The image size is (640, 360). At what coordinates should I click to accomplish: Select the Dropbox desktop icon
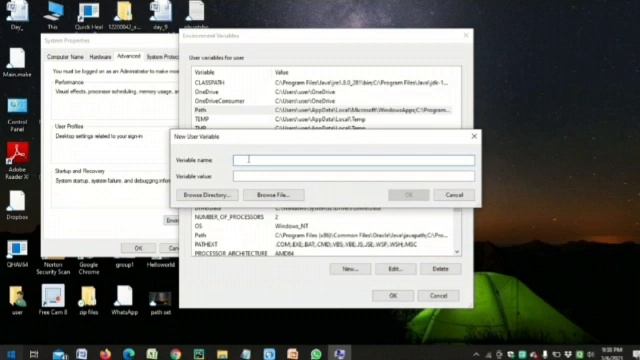pos(17,205)
